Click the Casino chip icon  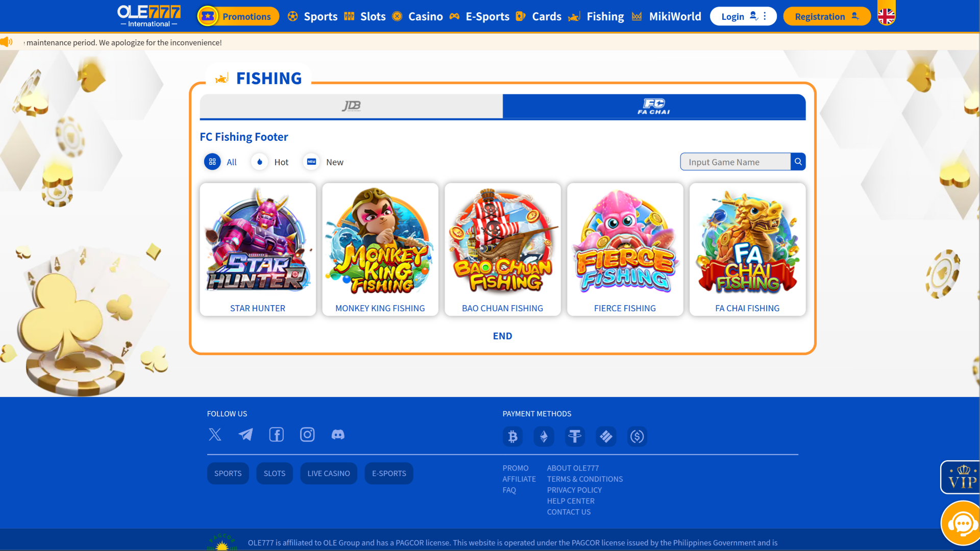[398, 16]
